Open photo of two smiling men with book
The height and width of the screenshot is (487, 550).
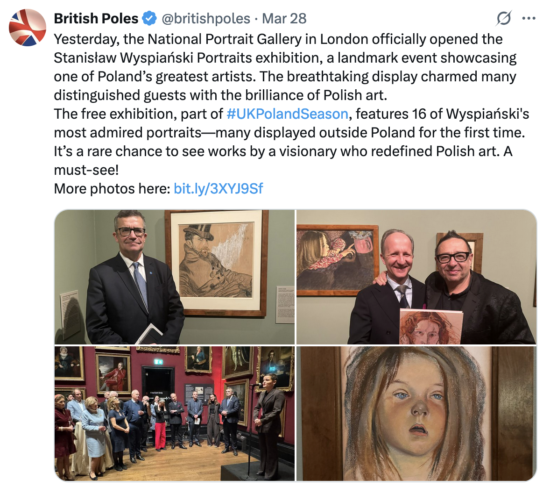tap(416, 277)
